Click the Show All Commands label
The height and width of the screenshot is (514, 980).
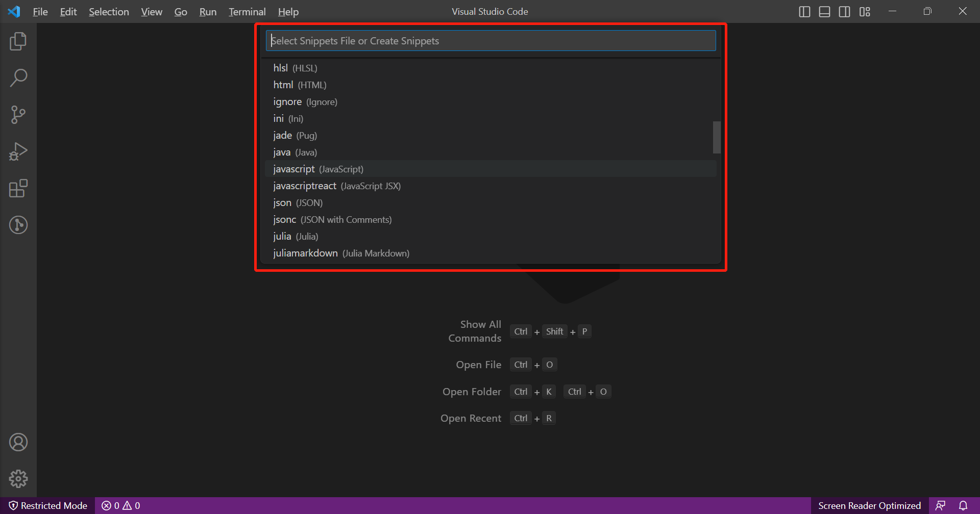(x=475, y=331)
